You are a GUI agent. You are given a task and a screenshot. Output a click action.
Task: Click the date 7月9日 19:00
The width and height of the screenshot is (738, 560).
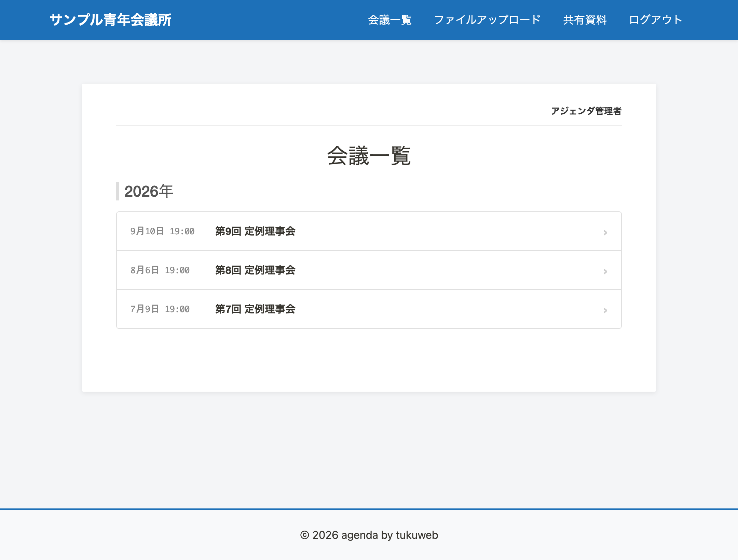pyautogui.click(x=160, y=309)
